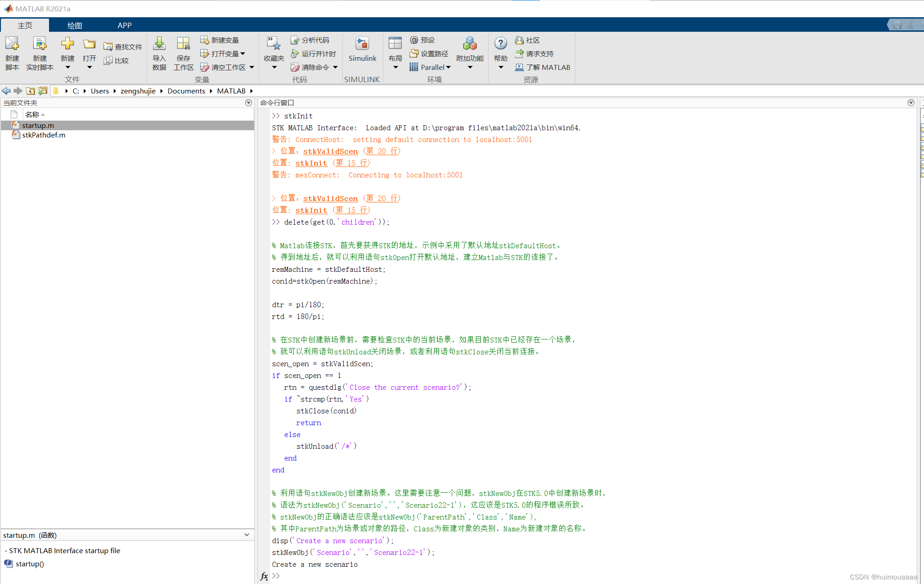Screen dimensions: 924x584
Task: Click the Add-Ons cubes icon
Action: [469, 44]
